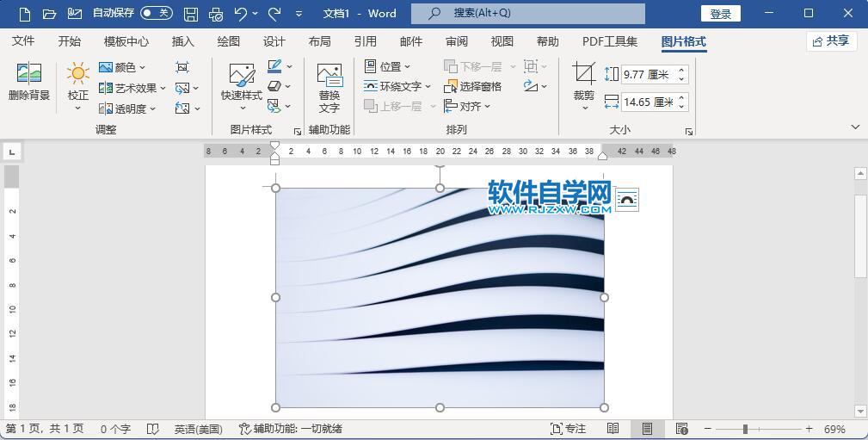Decrease the picture width with stepper

point(682,107)
